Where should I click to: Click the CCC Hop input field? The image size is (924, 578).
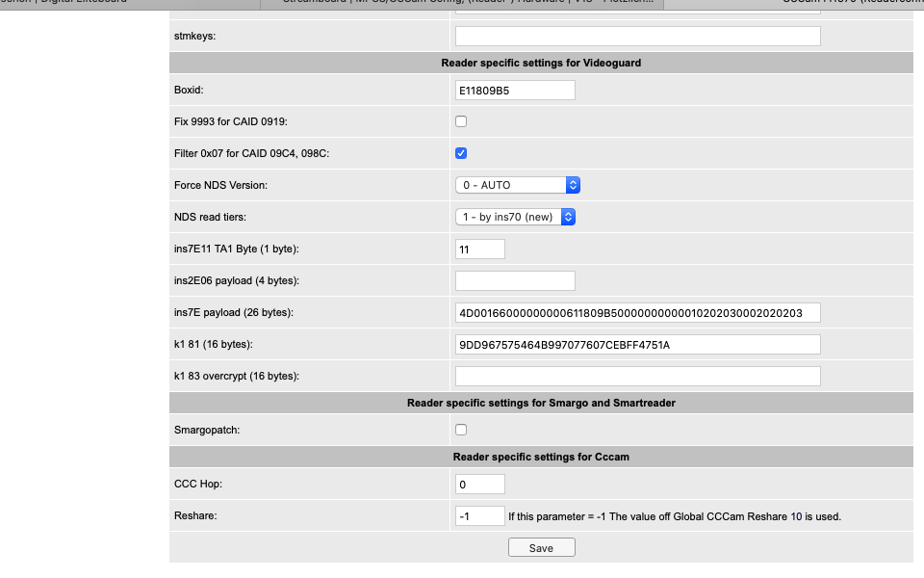click(479, 485)
